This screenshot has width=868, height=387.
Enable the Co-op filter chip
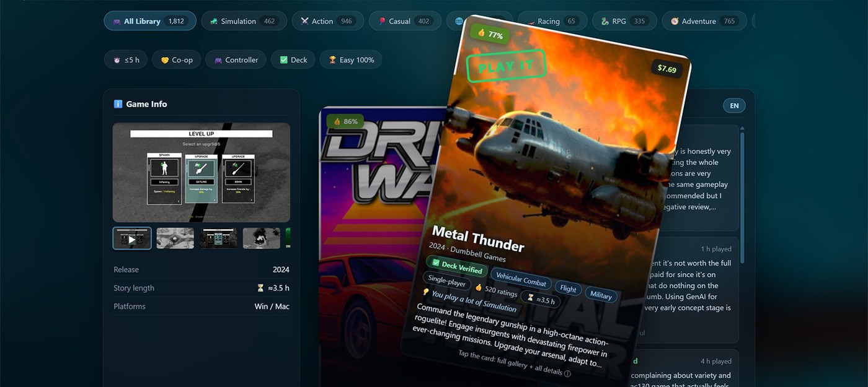(177, 60)
